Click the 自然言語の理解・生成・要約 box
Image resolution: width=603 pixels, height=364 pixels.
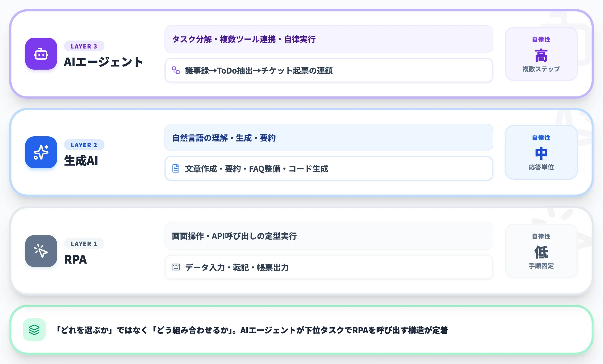(x=329, y=138)
